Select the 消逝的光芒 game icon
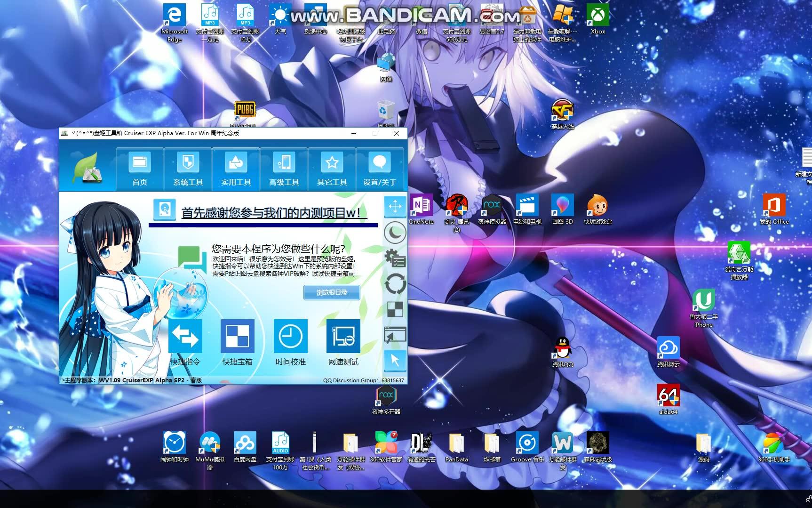This screenshot has width=812, height=508. coord(422,447)
